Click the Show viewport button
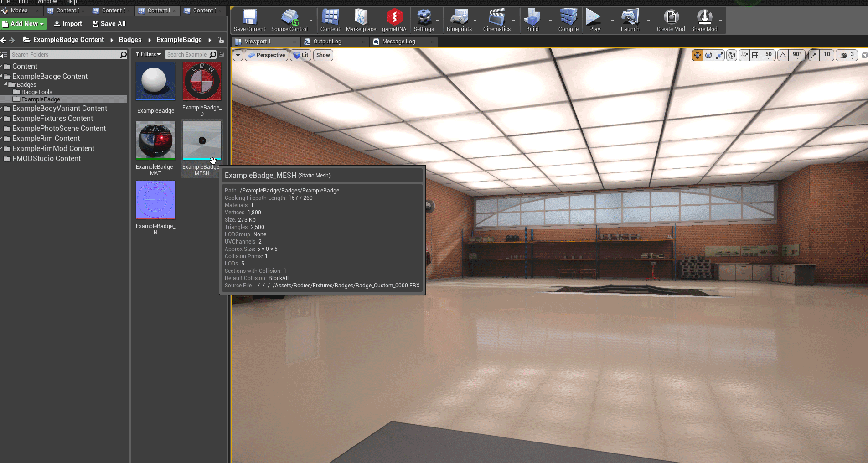Viewport: 868px width, 463px height. [x=323, y=55]
